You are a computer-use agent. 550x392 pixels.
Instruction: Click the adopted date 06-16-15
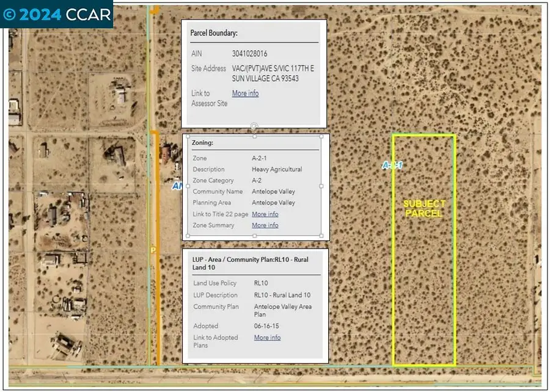(x=265, y=325)
